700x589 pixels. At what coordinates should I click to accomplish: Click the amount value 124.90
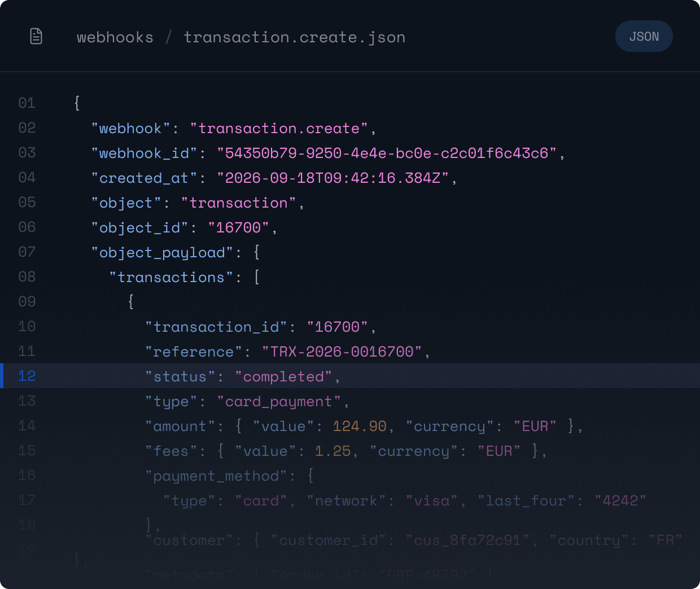(x=360, y=427)
